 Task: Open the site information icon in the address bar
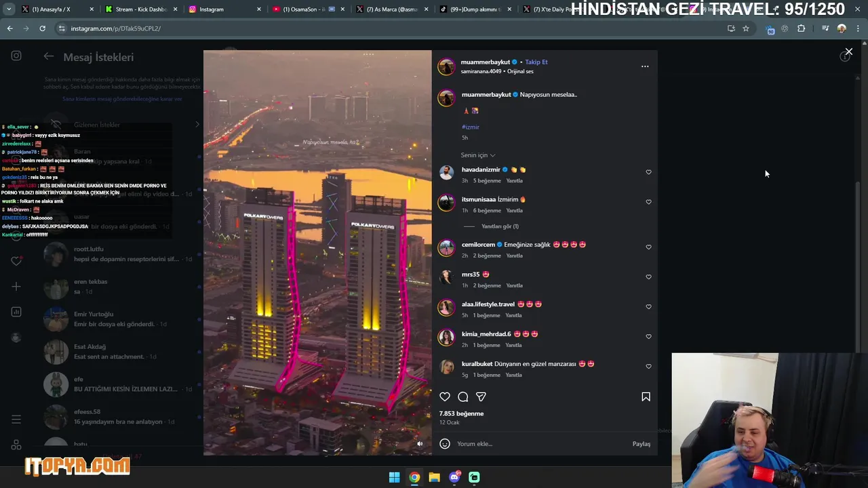tap(62, 28)
